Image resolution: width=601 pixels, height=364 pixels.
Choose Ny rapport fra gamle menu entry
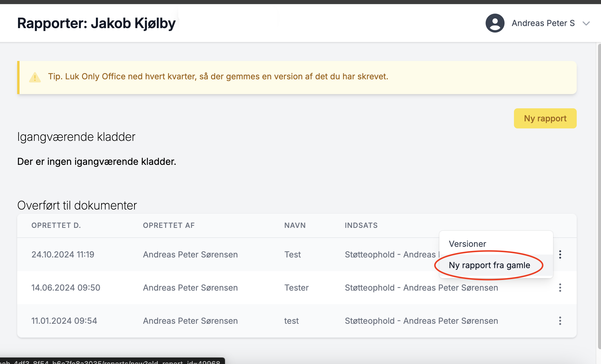[x=489, y=265]
